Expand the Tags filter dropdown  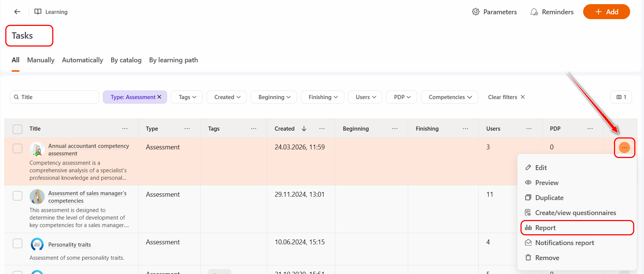click(187, 97)
